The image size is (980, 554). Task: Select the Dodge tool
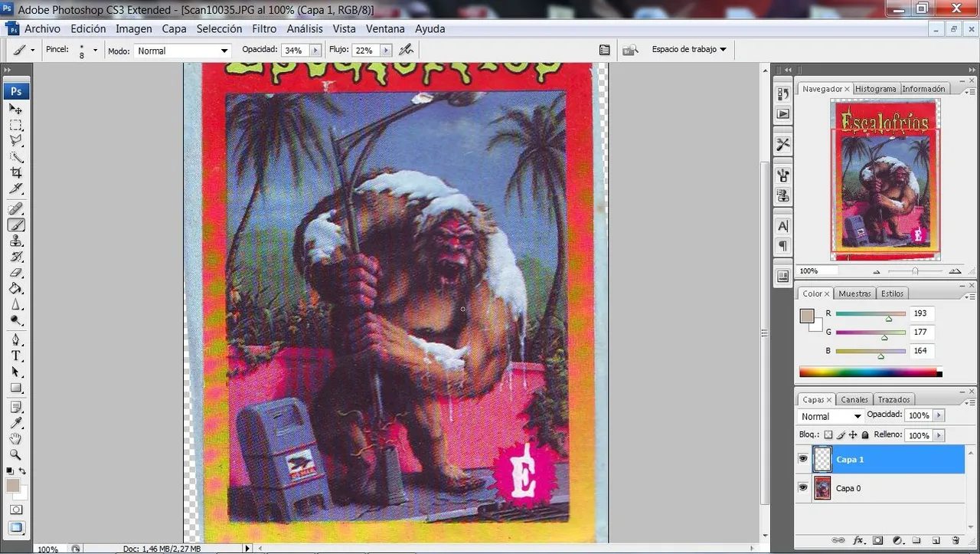[16, 320]
